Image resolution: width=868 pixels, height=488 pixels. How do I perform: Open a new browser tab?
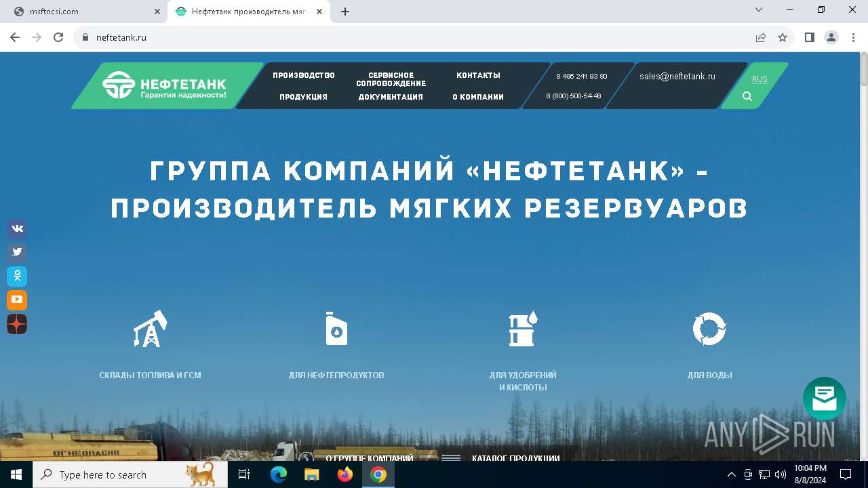click(345, 12)
